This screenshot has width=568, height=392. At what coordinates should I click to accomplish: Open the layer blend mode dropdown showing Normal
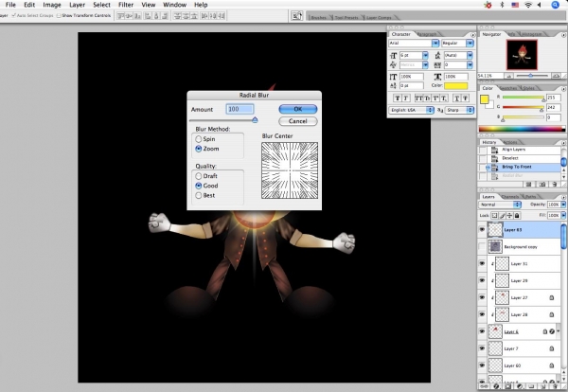pos(500,205)
